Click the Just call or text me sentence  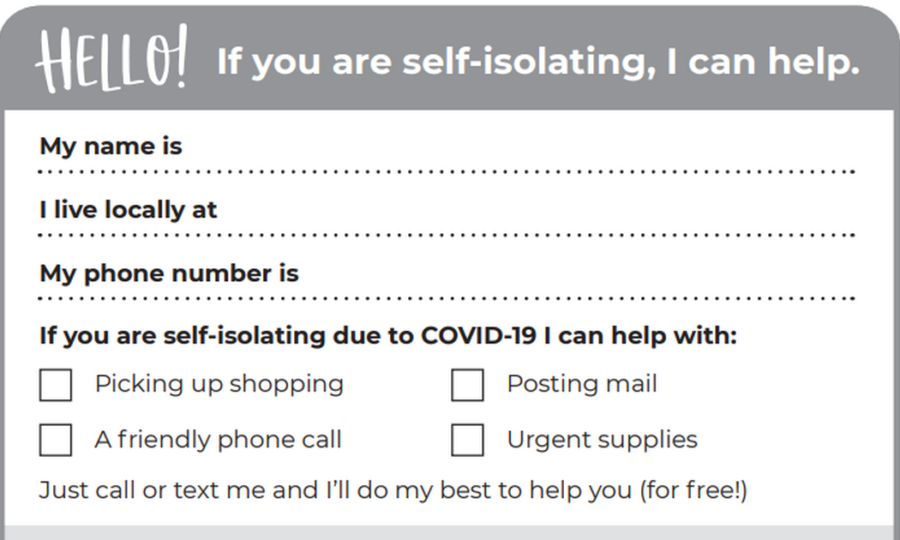393,491
